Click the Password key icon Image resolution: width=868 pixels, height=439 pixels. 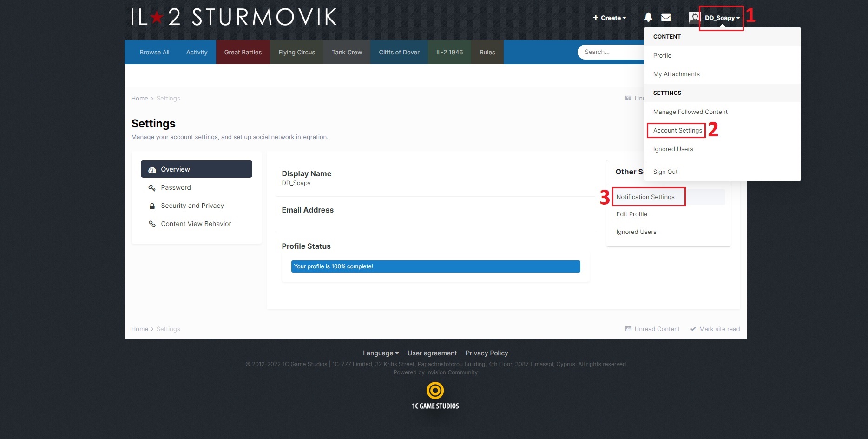point(152,188)
